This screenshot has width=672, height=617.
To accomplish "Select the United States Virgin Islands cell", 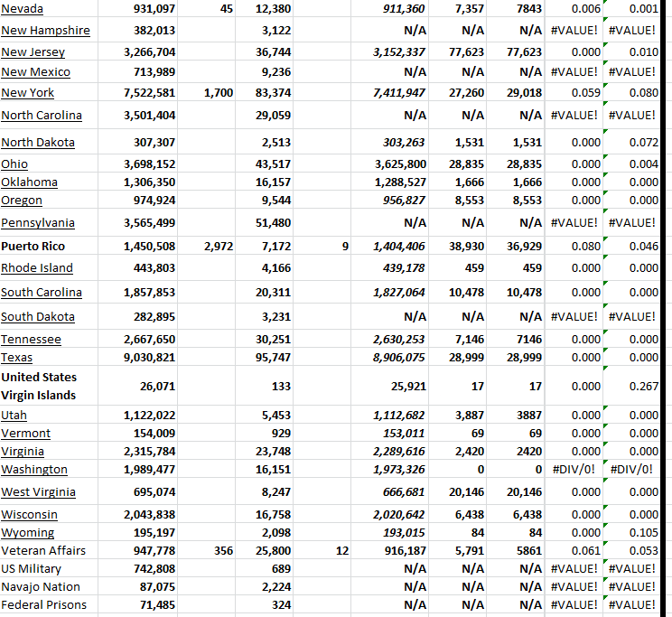I will tap(39, 387).
